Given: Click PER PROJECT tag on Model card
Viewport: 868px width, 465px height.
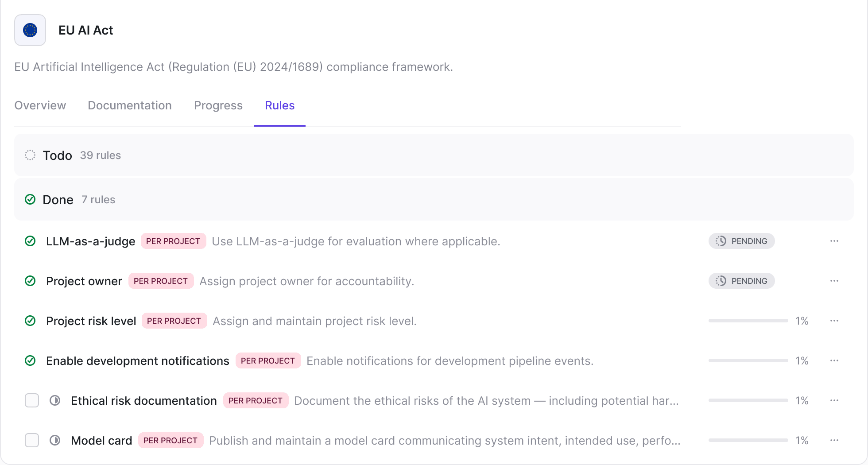Looking at the screenshot, I should pos(170,440).
